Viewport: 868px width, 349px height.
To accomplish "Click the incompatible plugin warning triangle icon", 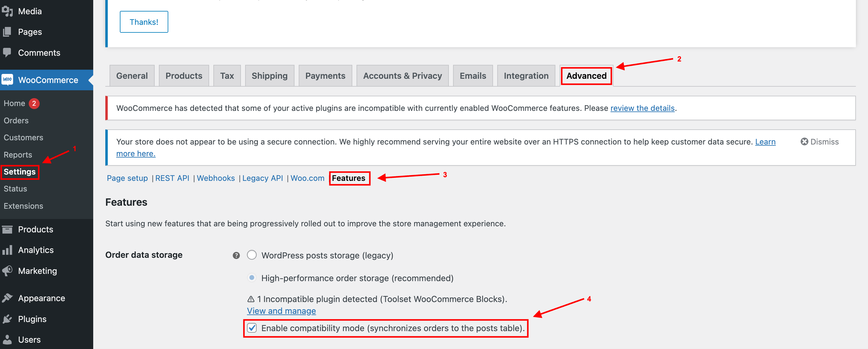I will [251, 299].
